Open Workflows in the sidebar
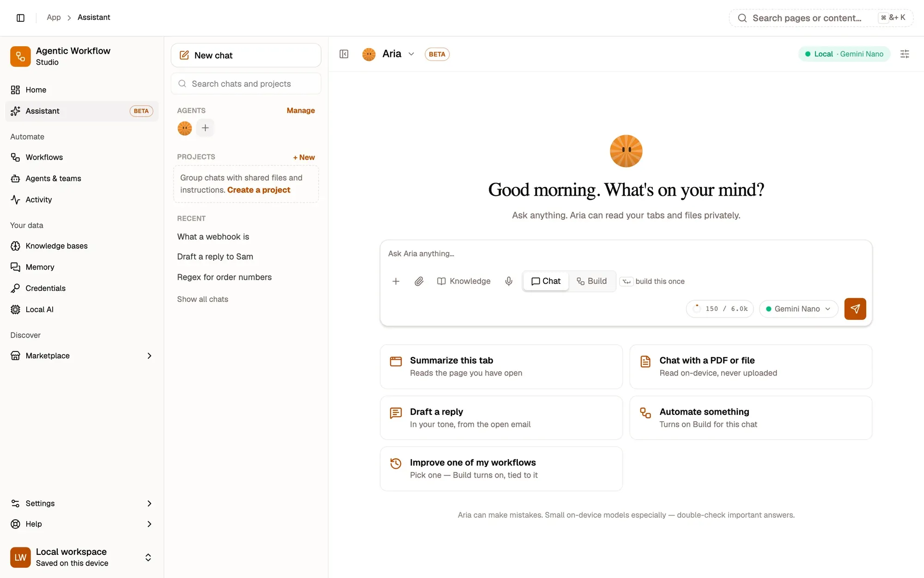Viewport: 924px width, 578px height. click(x=82, y=157)
